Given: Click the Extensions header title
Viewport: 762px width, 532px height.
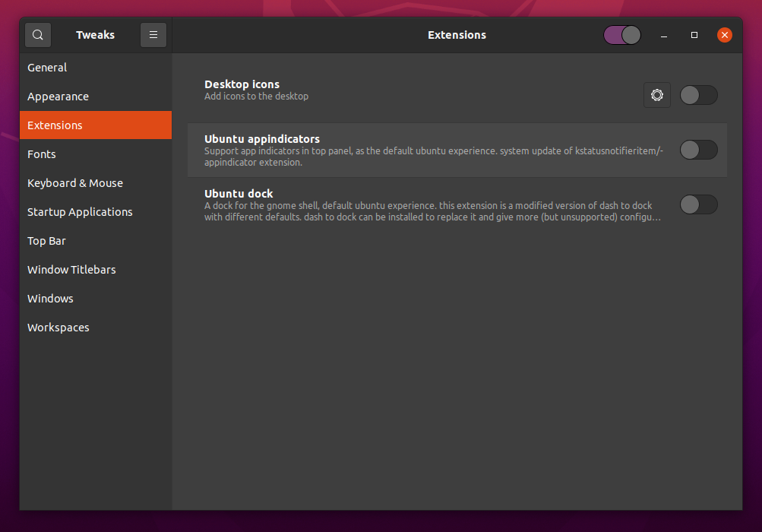Looking at the screenshot, I should tap(457, 35).
